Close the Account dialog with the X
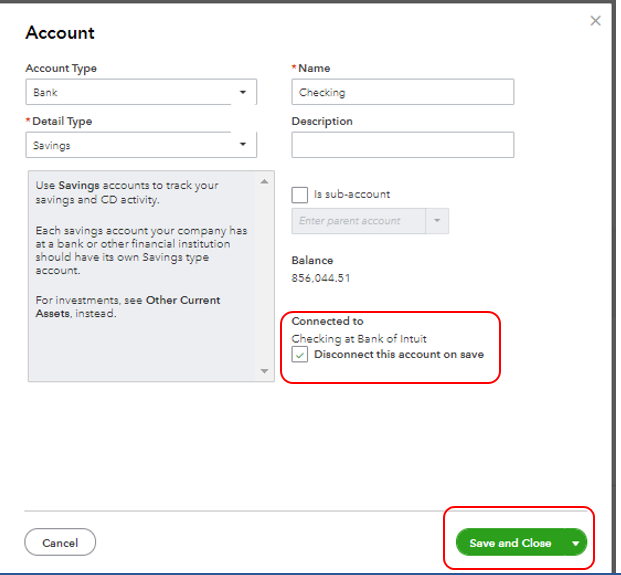Image resolution: width=621 pixels, height=575 pixels. (x=596, y=21)
